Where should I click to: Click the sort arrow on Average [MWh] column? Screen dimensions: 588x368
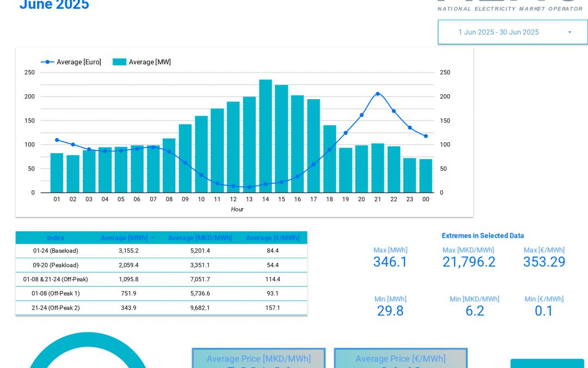pos(153,238)
